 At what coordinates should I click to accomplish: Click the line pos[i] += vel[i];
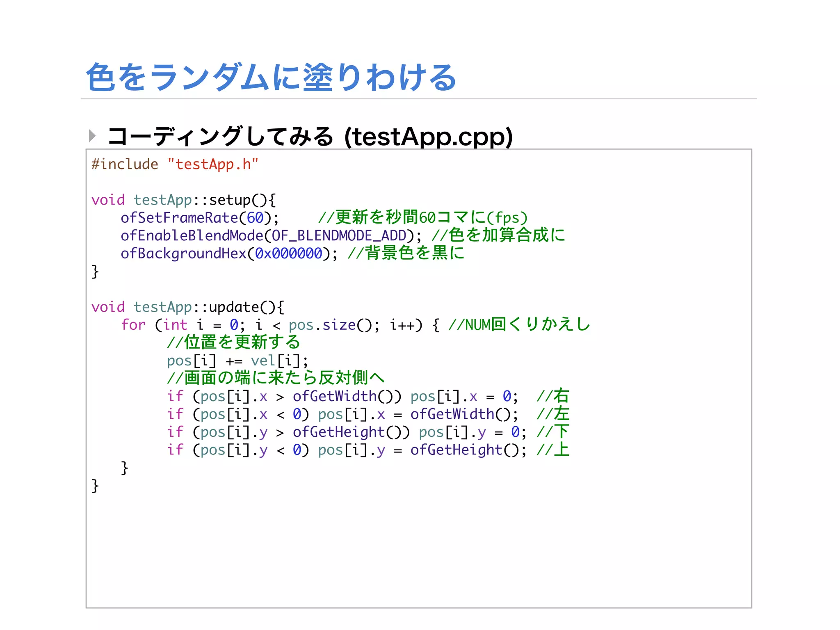237,361
